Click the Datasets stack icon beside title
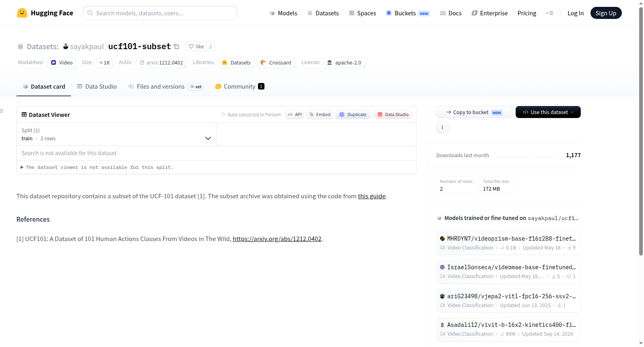 [21, 46]
